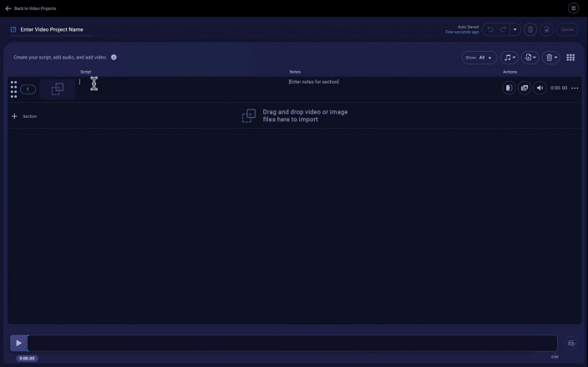Click the redo arrow button
This screenshot has height=367, width=588.
[x=503, y=29]
